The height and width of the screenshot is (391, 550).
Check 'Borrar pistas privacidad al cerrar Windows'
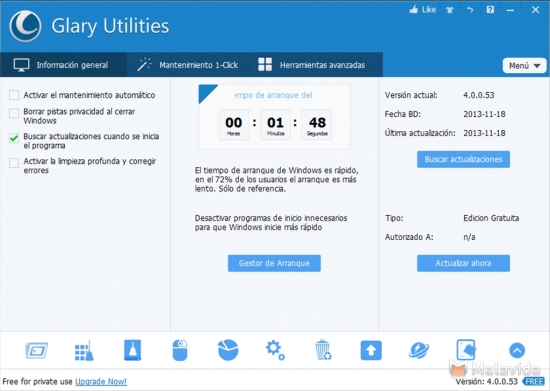14,113
